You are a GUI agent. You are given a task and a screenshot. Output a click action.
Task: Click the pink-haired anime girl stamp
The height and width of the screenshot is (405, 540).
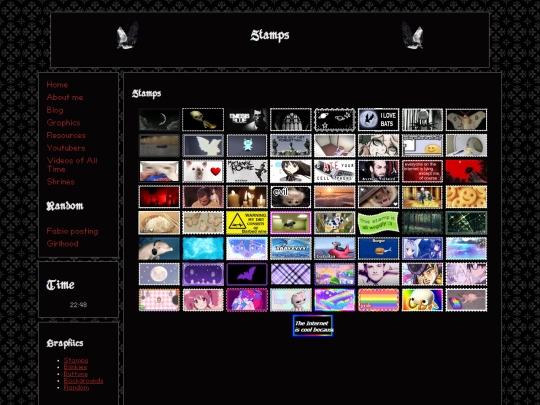pyautogui.click(x=203, y=300)
